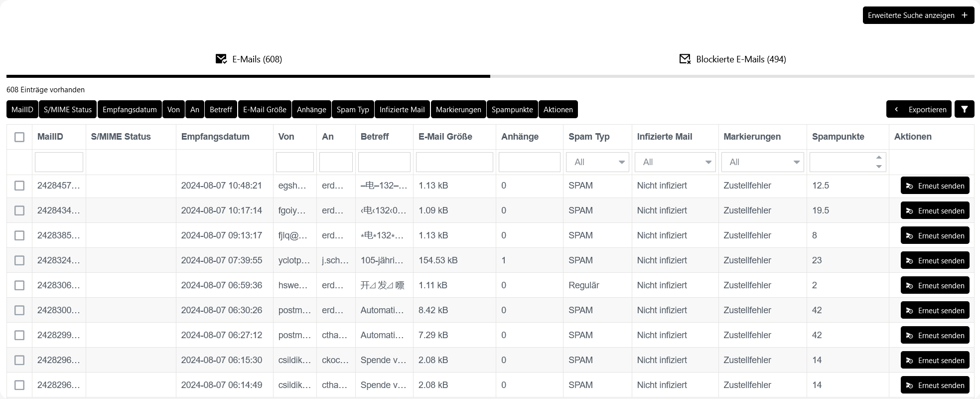The image size is (980, 399).
Task: Decrease Spampunkte filter with down arrow
Action: click(879, 167)
